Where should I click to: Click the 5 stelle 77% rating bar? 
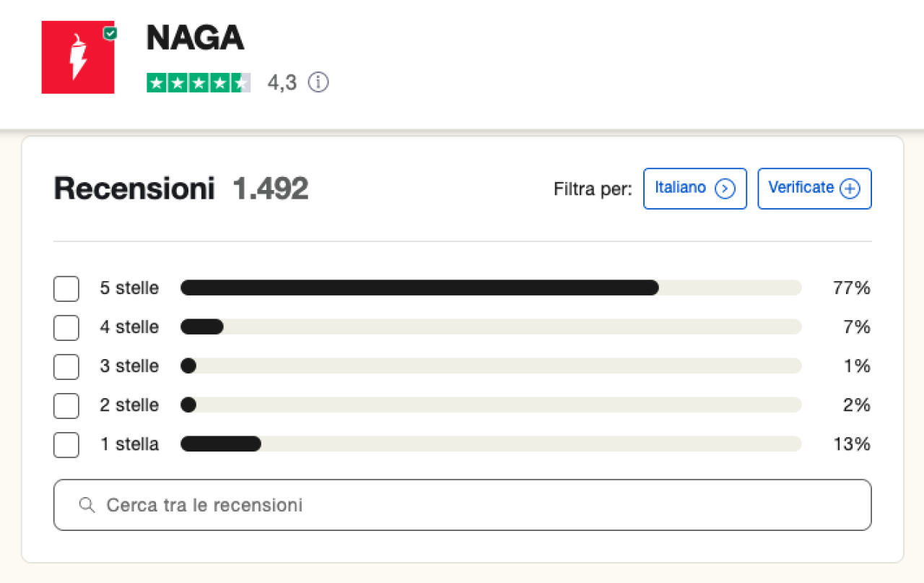(x=491, y=288)
